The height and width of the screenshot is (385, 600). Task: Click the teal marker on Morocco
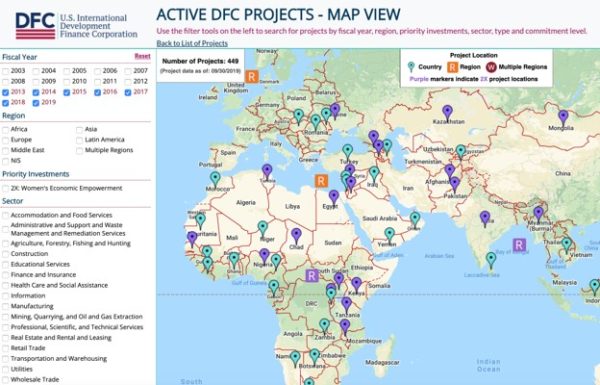215,179
